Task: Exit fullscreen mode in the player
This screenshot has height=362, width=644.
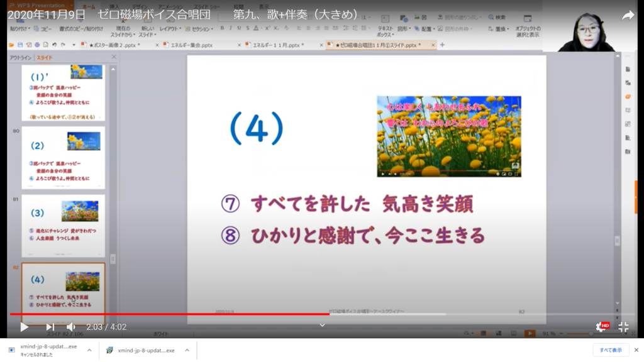Action: click(623, 327)
